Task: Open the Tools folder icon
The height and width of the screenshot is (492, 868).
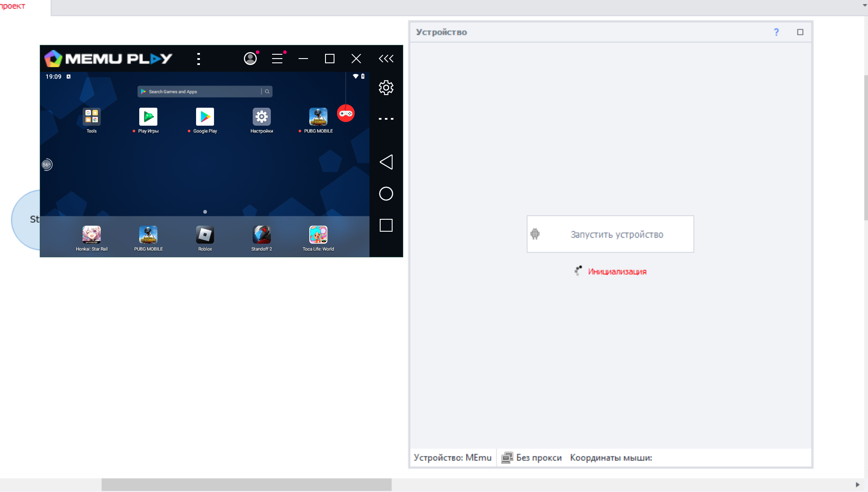Action: click(x=91, y=117)
